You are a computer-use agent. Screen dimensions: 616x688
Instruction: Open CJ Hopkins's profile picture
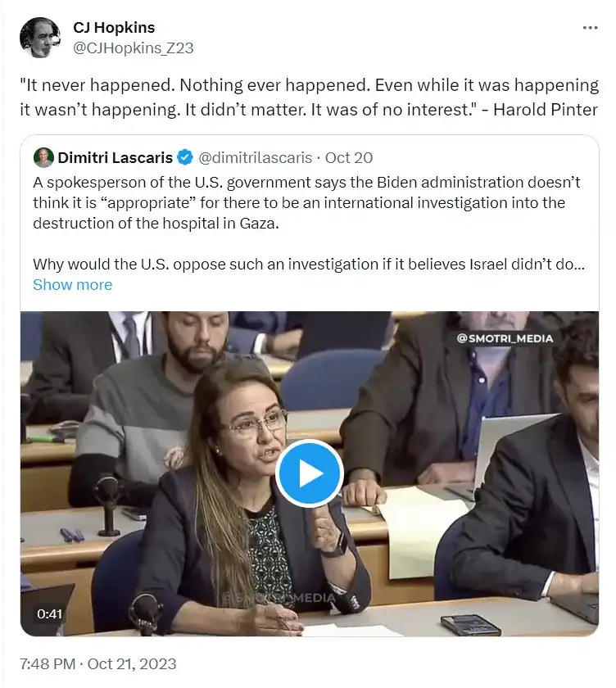39,38
